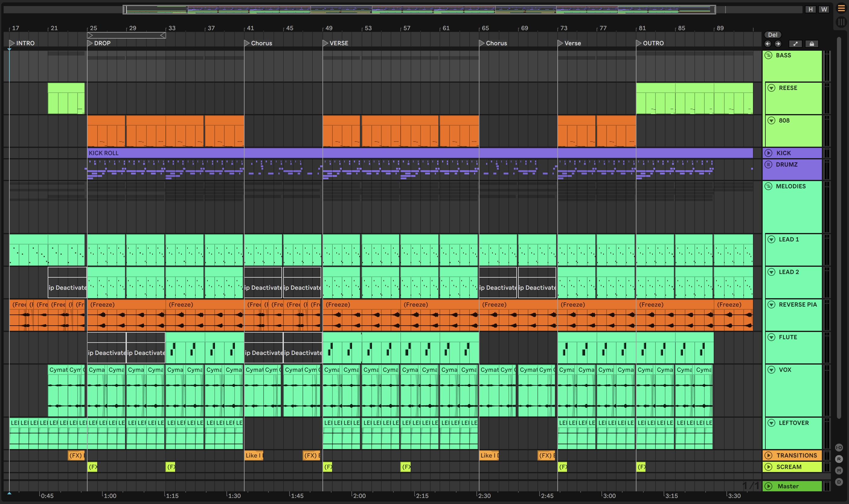Jump to the next locator arrow
849x504 pixels.
click(778, 44)
